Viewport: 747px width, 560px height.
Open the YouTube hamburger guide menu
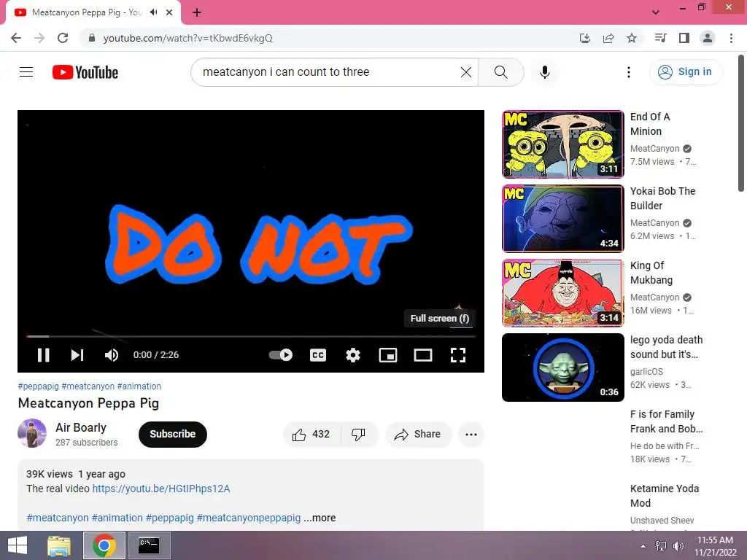26,72
